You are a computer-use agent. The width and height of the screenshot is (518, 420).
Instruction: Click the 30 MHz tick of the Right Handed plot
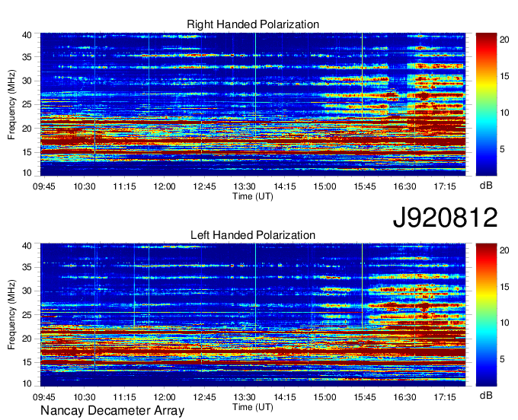pos(27,81)
